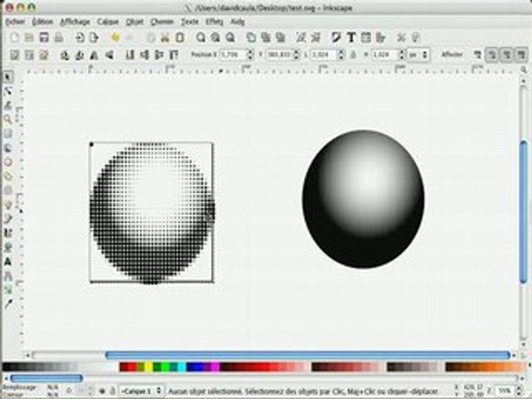This screenshot has width=532, height=399.
Task: Toggle the layer lock icon
Action: click(x=113, y=391)
